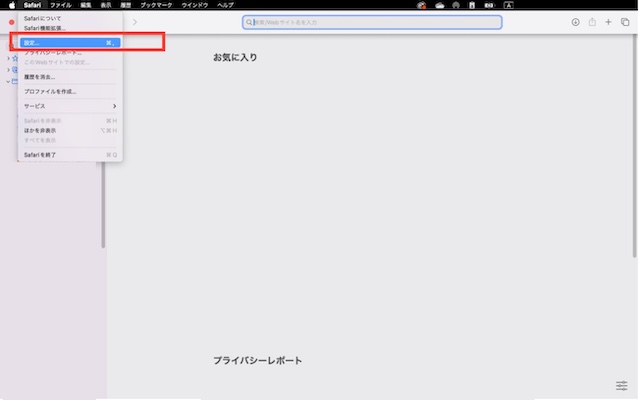Click the cloud status icon in menu bar
Viewport: 640px width, 400px height.
coord(439,5)
